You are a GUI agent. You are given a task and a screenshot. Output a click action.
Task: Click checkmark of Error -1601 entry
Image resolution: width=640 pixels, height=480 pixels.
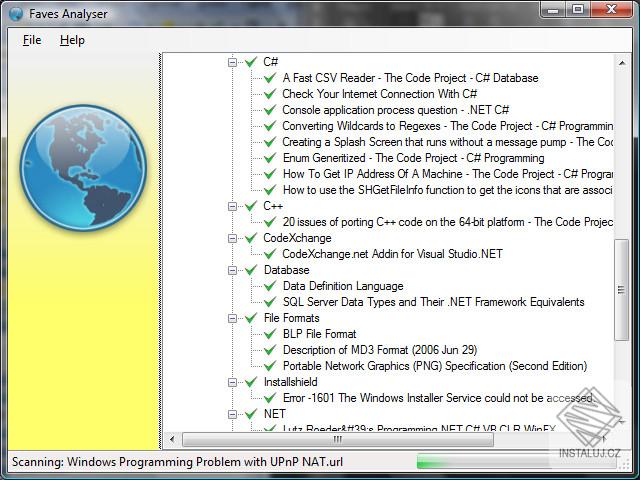[270, 398]
